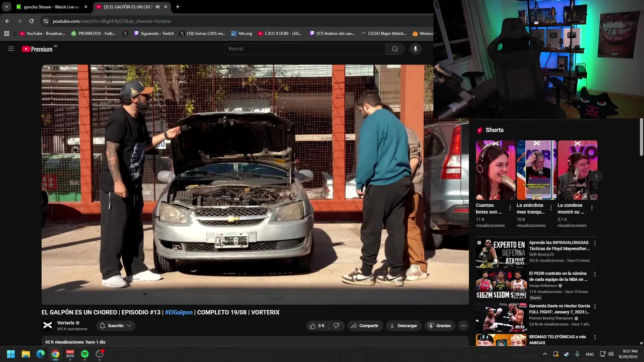The height and width of the screenshot is (362, 644).
Task: Open the #ElGalpon hashtag link
Action: pos(179,312)
